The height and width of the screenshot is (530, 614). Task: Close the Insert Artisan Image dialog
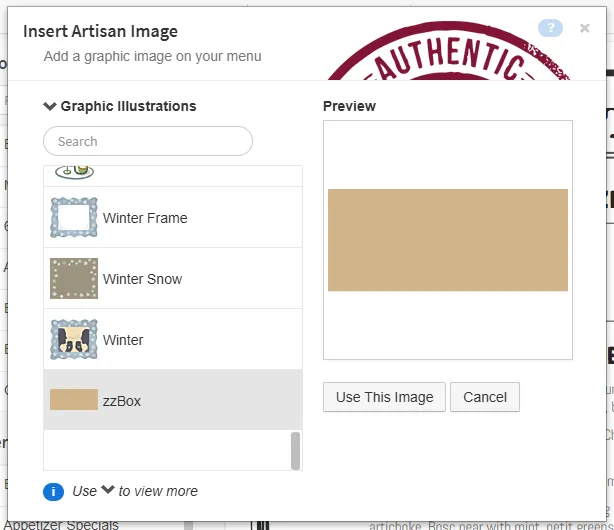585,28
